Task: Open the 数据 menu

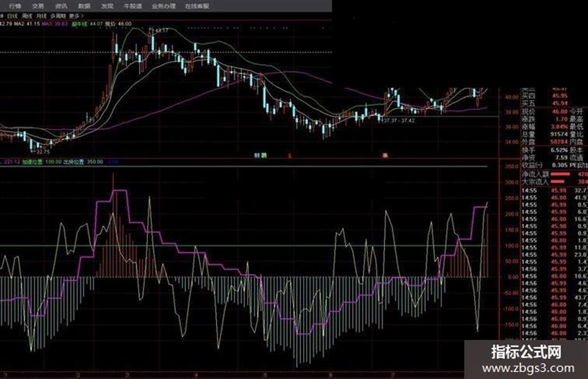Action: (85, 6)
